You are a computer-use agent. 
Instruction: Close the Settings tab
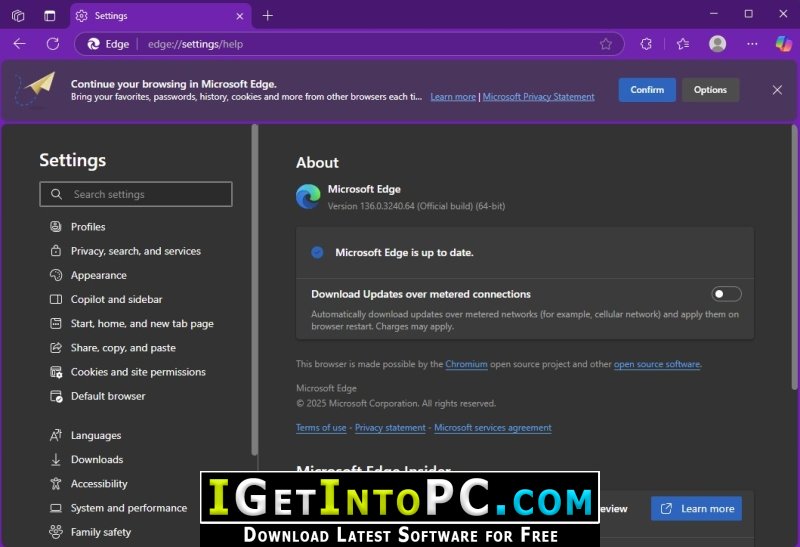(x=240, y=16)
